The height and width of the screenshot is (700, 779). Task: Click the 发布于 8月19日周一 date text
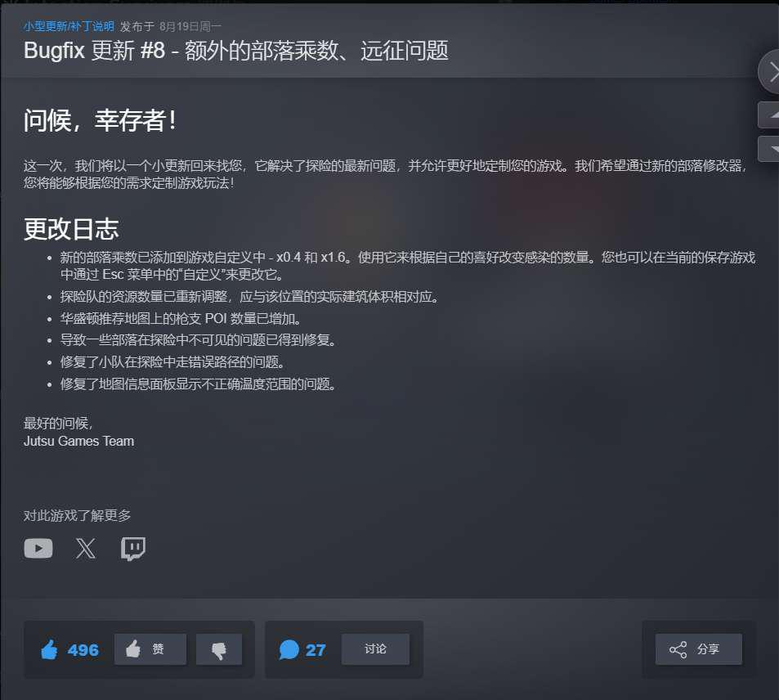pyautogui.click(x=170, y=26)
